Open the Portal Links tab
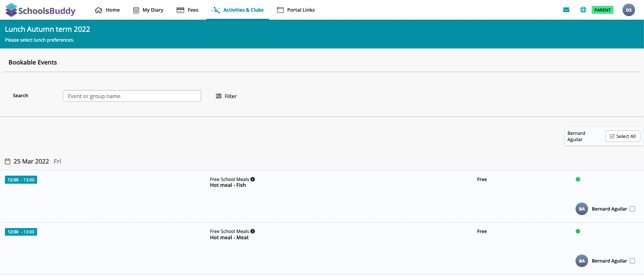 296,10
